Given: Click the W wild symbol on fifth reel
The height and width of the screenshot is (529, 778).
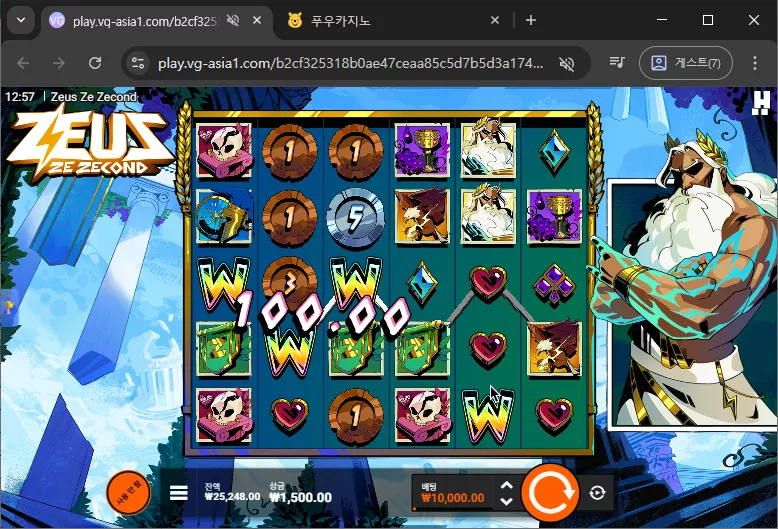Looking at the screenshot, I should point(487,416).
